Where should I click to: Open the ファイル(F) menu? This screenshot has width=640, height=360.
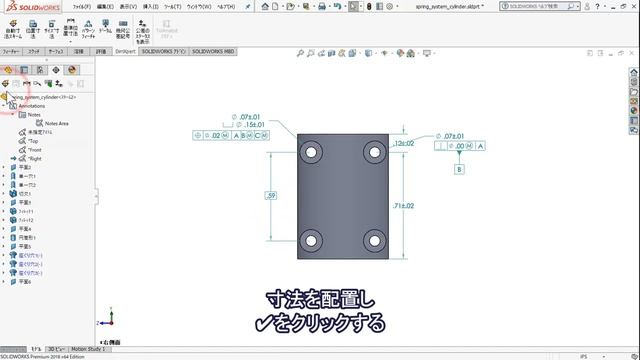point(82,7)
